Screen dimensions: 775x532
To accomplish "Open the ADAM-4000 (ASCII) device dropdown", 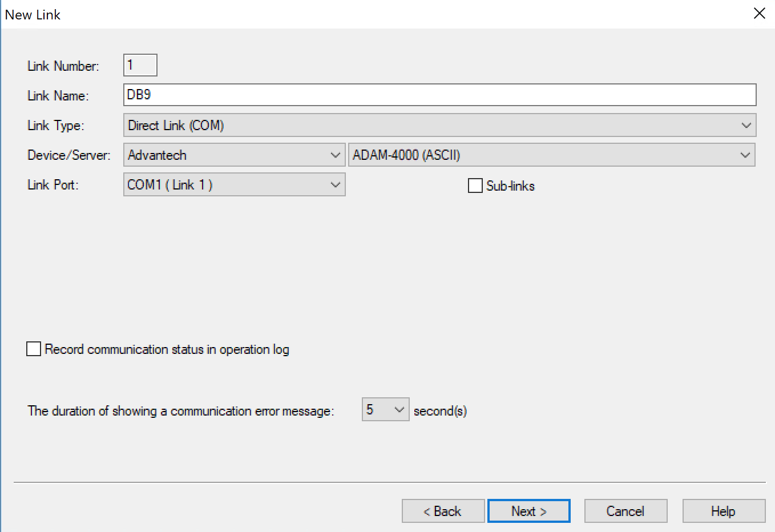I will [x=552, y=155].
